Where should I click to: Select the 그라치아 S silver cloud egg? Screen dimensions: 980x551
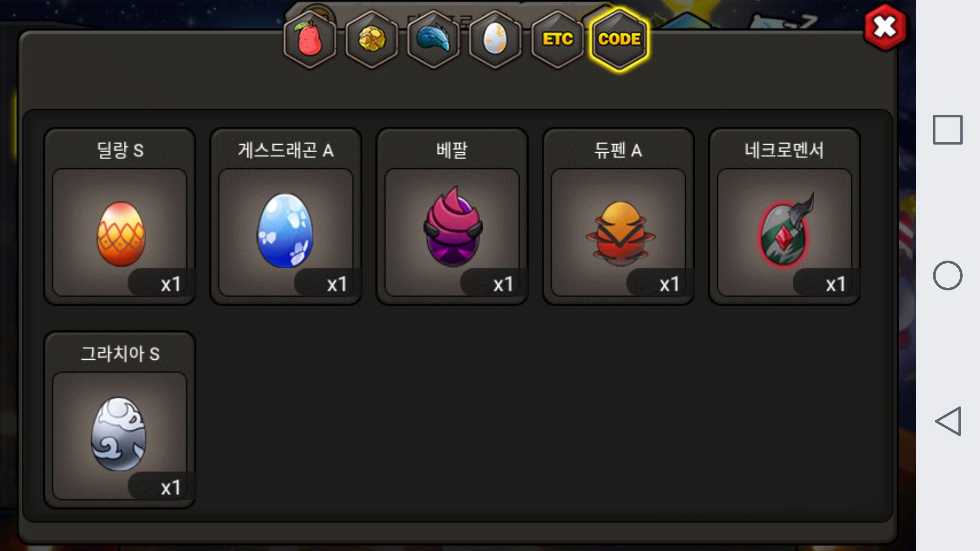click(x=120, y=436)
